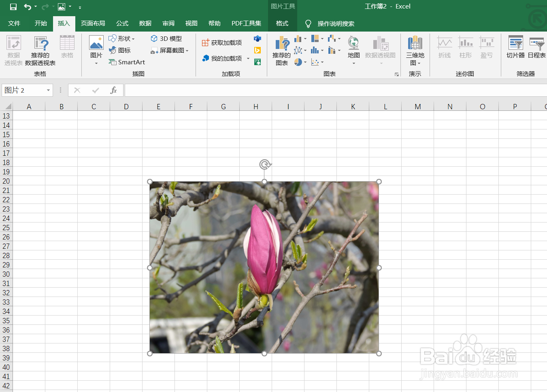547x392 pixels.
Task: Click the magnolia picture in the sheet
Action: tap(264, 267)
